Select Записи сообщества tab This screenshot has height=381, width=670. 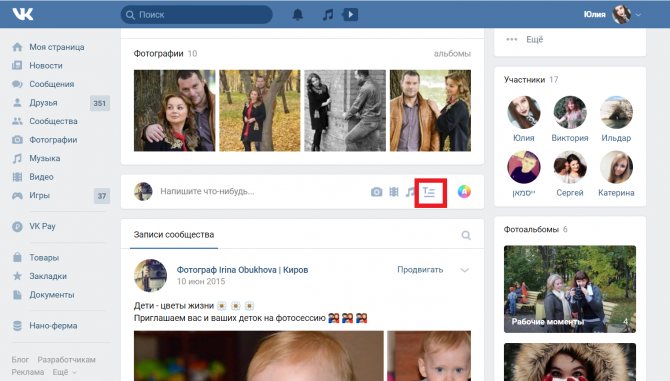174,234
